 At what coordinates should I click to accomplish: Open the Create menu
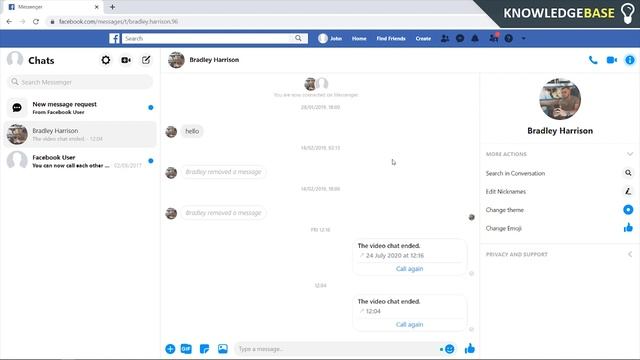tap(423, 38)
